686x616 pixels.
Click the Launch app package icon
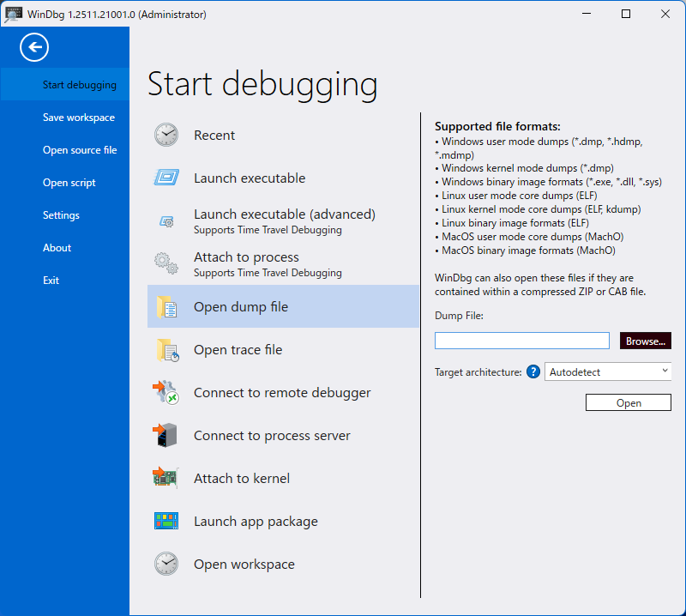tap(166, 522)
